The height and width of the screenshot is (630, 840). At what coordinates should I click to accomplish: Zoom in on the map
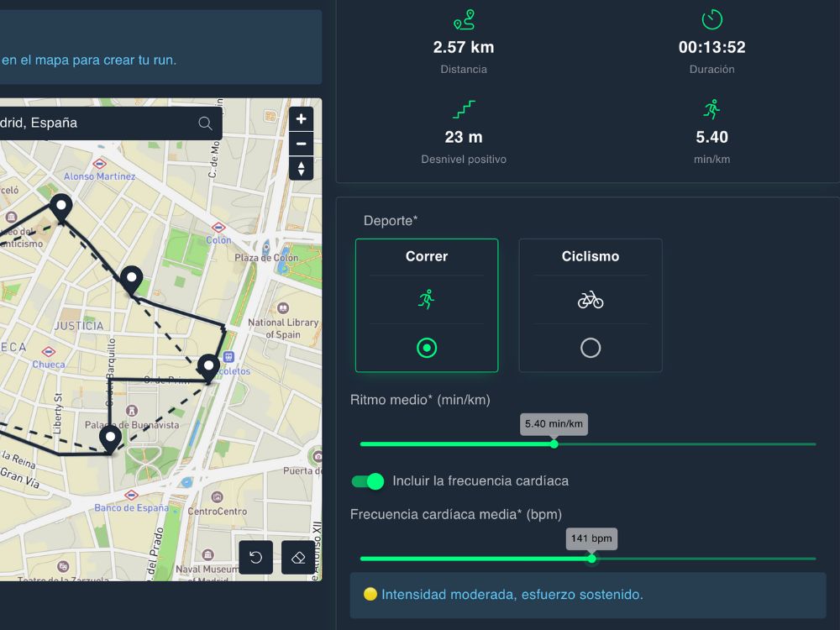(301, 118)
